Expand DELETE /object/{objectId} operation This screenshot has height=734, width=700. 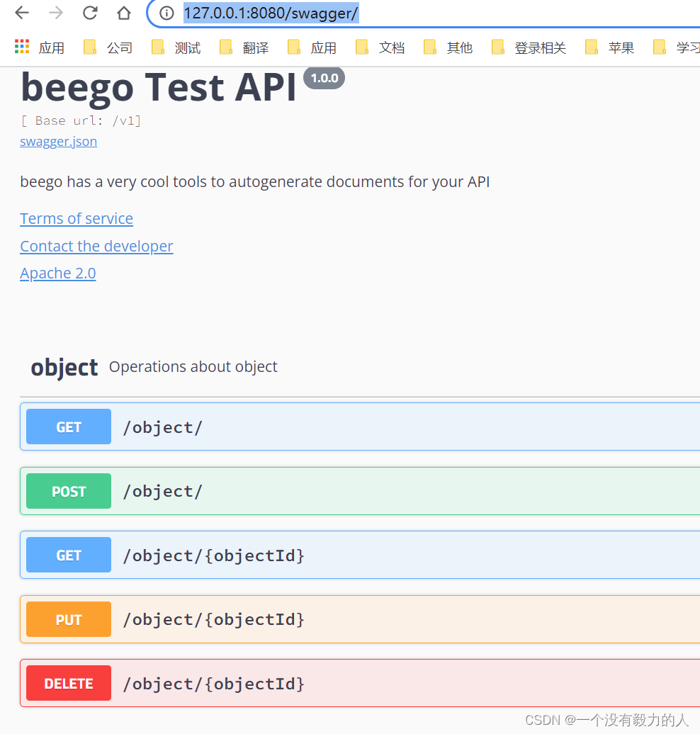[360, 684]
